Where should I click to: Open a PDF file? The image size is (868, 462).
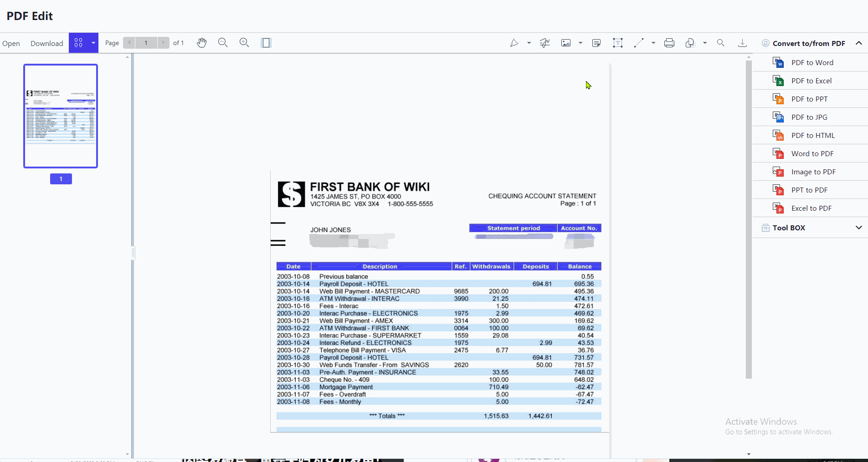click(x=11, y=43)
